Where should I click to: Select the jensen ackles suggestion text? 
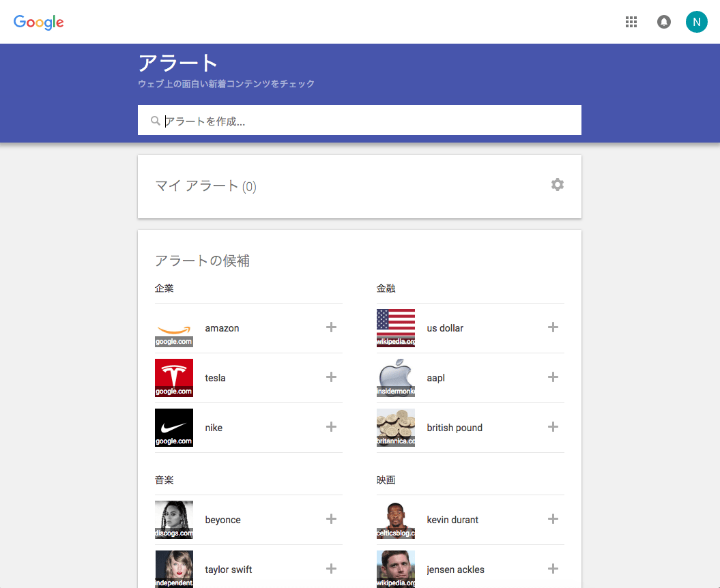click(455, 570)
